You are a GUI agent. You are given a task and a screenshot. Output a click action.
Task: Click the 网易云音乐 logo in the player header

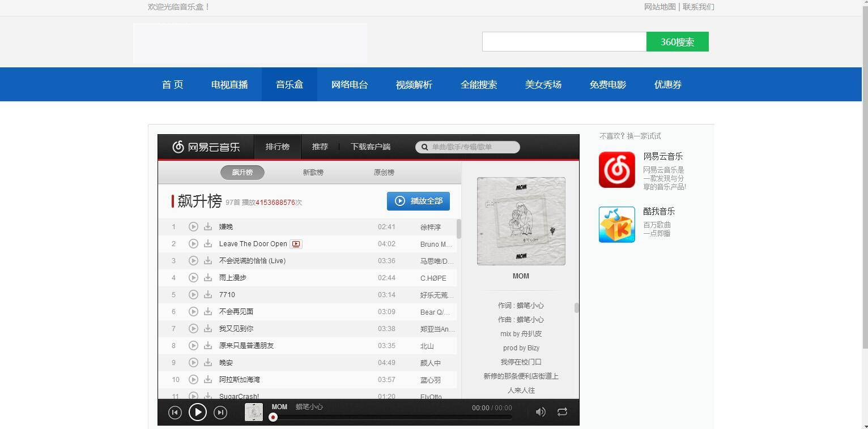(206, 147)
